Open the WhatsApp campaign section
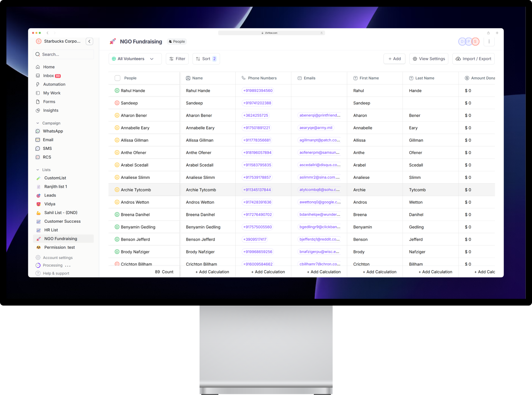This screenshot has height=395, width=532. (38, 131)
